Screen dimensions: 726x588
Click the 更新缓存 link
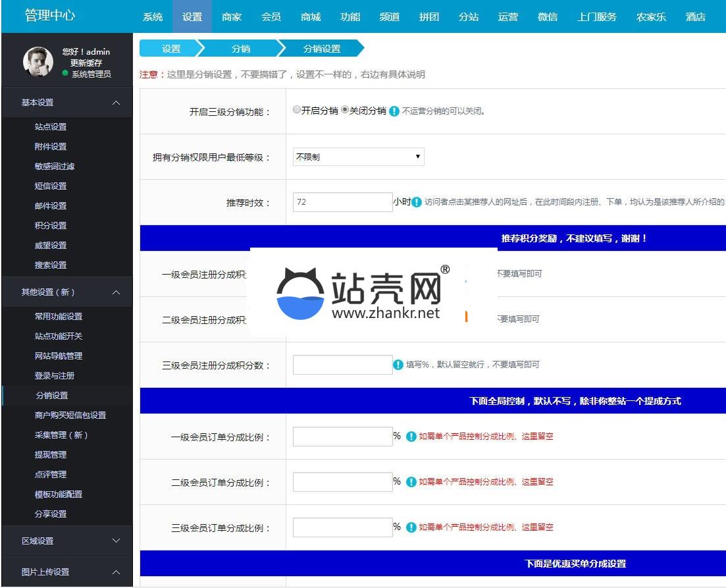coord(86,63)
